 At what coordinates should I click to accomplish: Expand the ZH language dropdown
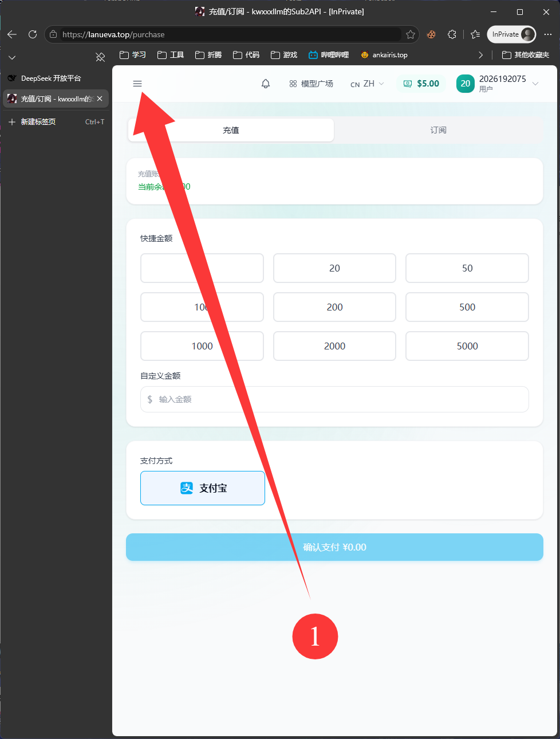click(367, 84)
